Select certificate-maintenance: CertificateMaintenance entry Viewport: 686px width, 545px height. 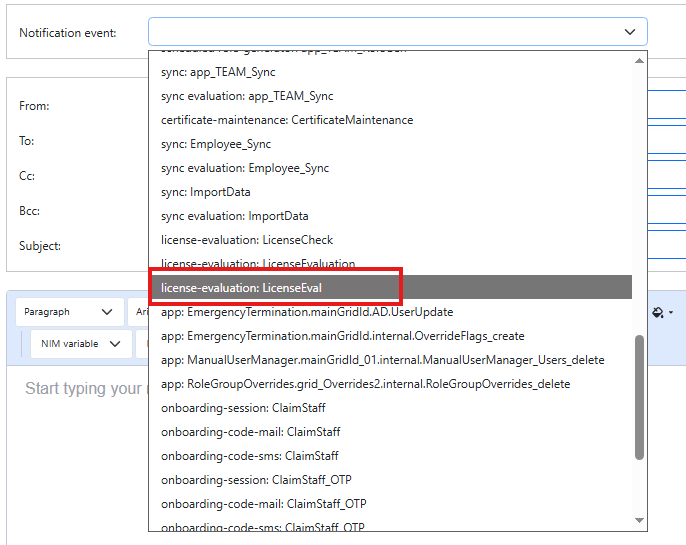[x=390, y=120]
